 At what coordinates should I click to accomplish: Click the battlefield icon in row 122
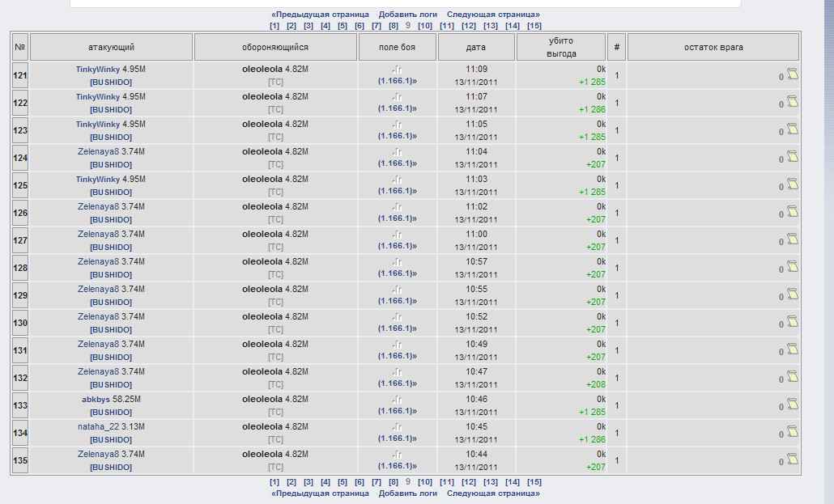coord(397,97)
